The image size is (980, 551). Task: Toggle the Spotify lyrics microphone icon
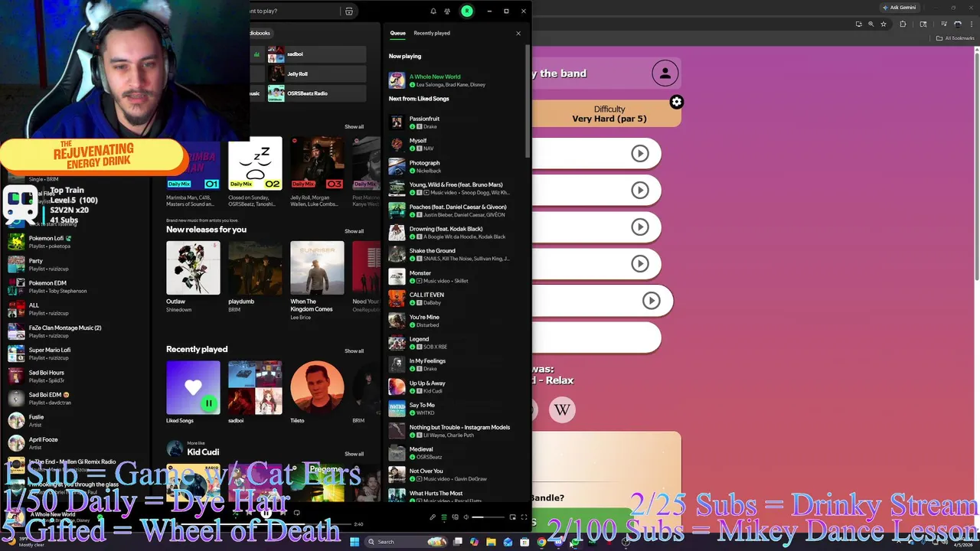[x=433, y=517]
